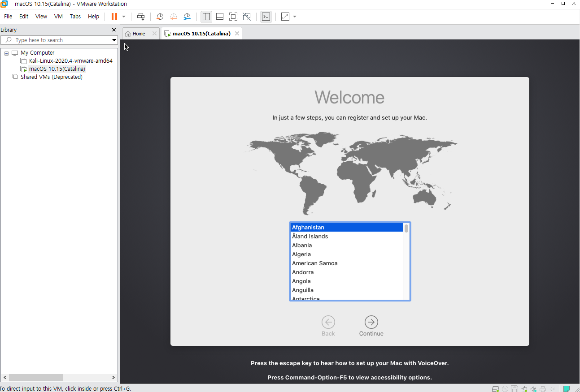Close the Home tab
Viewport: 580px width, 392px height.
(x=154, y=34)
